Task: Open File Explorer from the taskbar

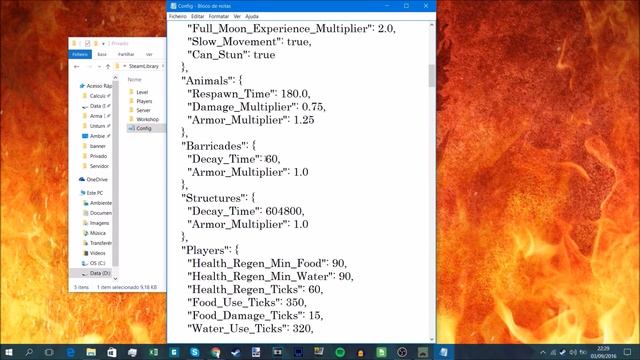Action: (91, 352)
